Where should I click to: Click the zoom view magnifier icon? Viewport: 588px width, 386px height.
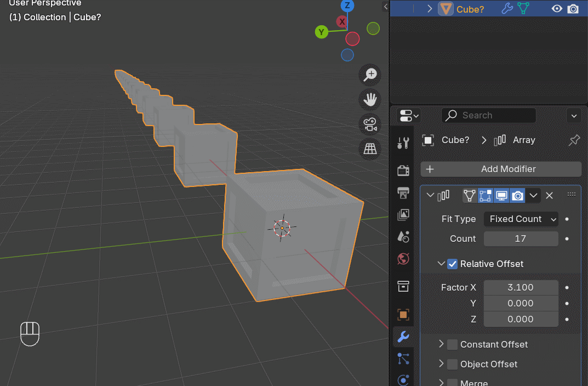pos(370,75)
